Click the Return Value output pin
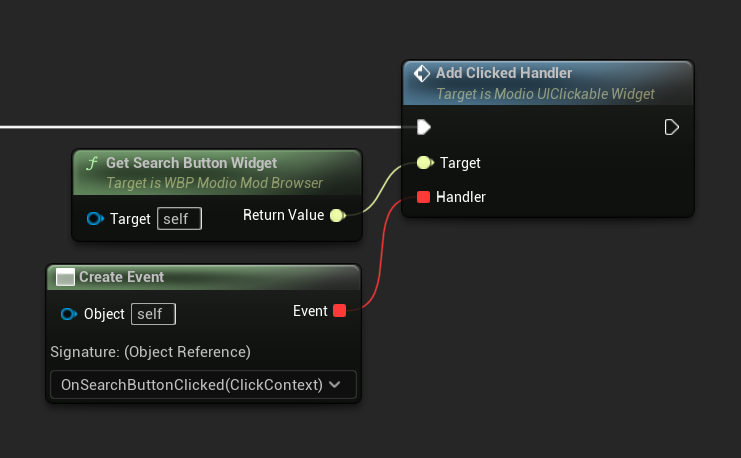The height and width of the screenshot is (458, 741). click(337, 216)
